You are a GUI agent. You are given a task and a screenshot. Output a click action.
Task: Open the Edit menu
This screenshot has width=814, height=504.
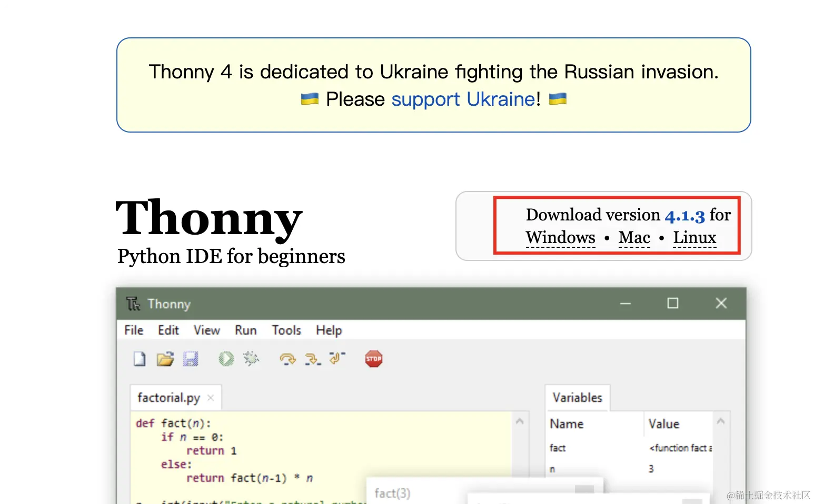tap(168, 330)
